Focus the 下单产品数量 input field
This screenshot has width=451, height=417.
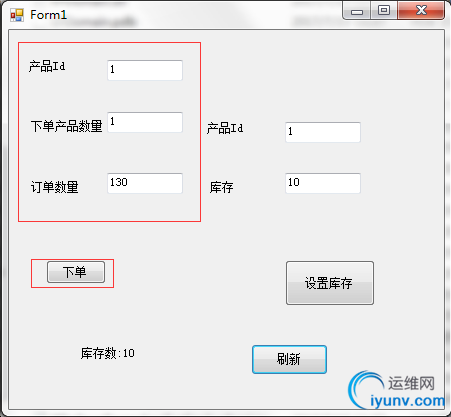pyautogui.click(x=145, y=122)
